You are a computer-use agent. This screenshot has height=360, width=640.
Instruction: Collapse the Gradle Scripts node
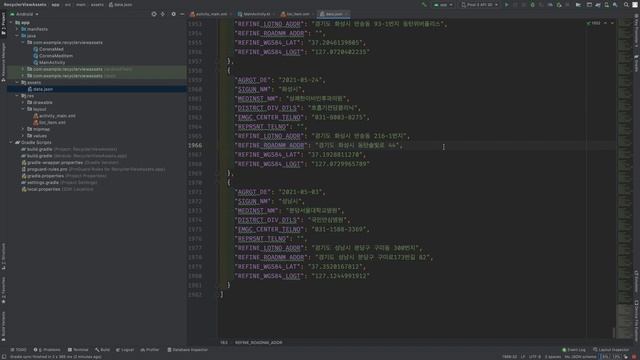tap(11, 142)
